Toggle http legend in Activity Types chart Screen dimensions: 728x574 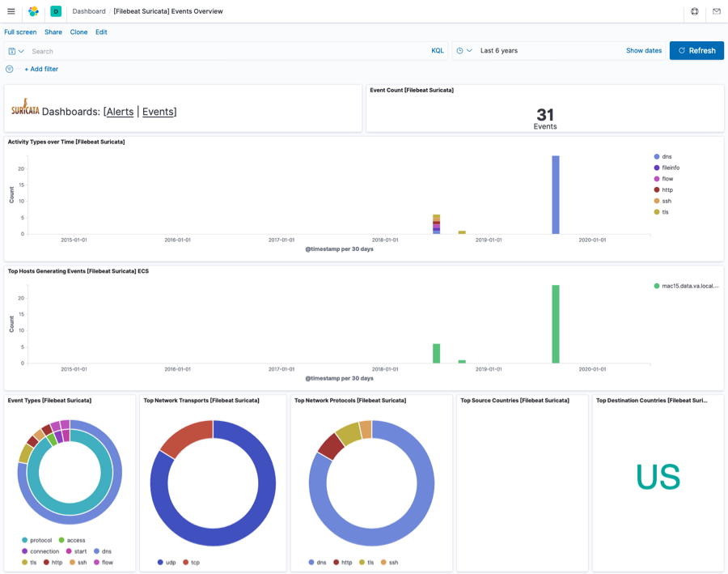663,190
